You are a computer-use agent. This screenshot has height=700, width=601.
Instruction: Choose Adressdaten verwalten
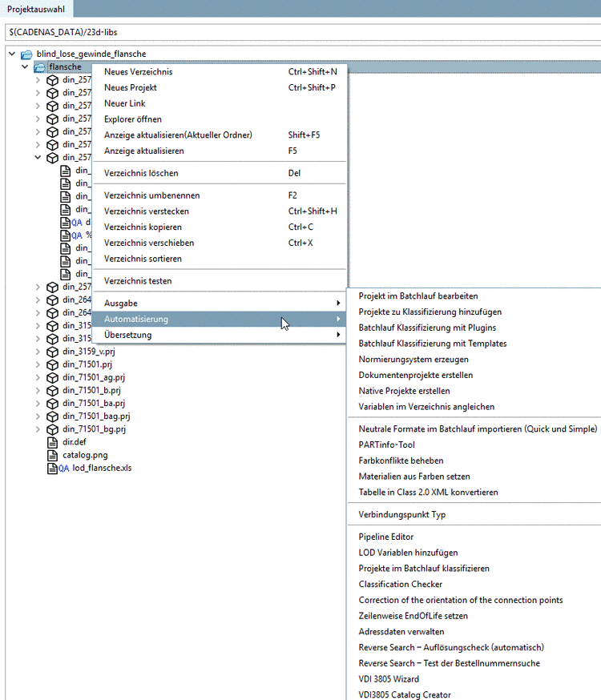point(474,632)
